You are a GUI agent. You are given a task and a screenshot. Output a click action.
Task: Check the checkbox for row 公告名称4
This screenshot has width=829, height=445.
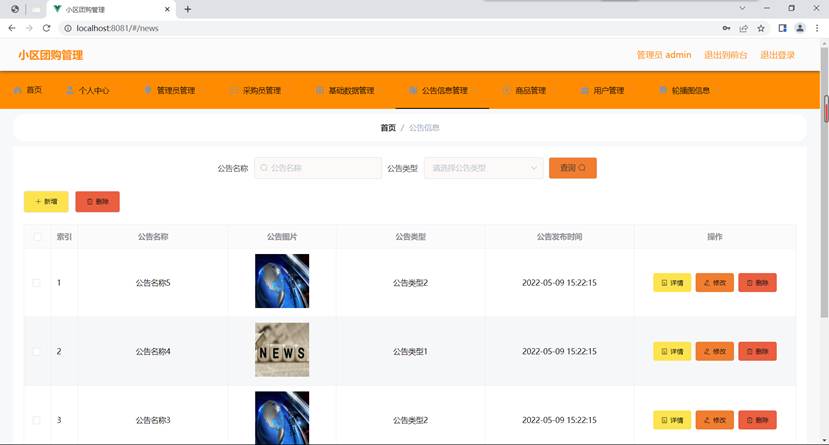pyautogui.click(x=36, y=351)
